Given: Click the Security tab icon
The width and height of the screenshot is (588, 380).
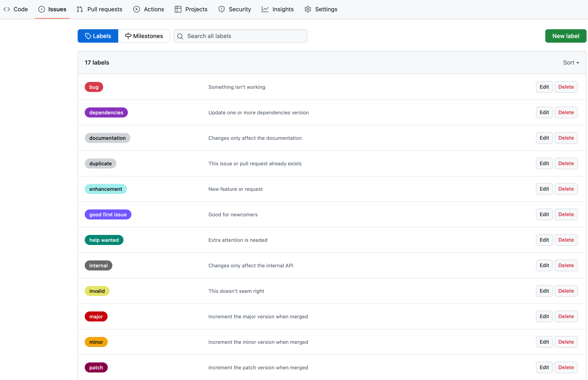Looking at the screenshot, I should (x=221, y=9).
